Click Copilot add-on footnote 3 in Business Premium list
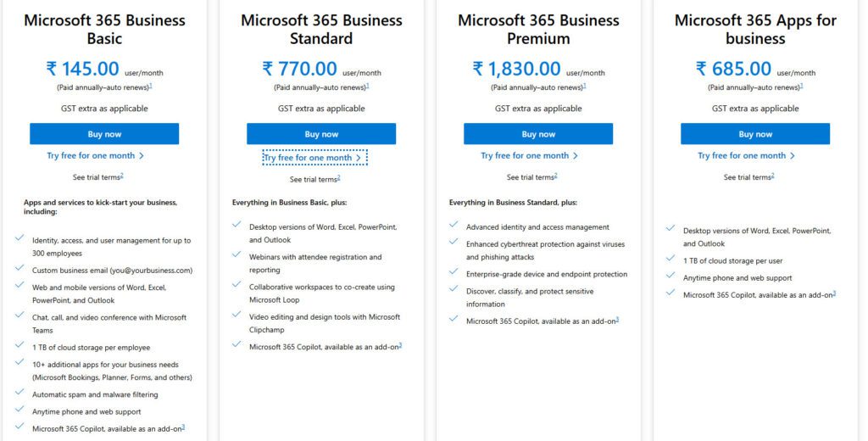The height and width of the screenshot is (441, 868). [617, 319]
